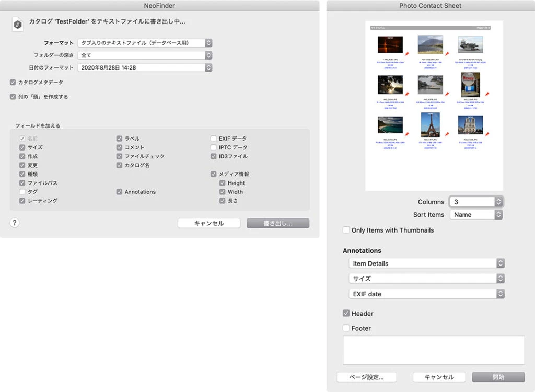Click the coastal bay thumbnail in preview
Screen dimensions: 535x392
[390, 125]
